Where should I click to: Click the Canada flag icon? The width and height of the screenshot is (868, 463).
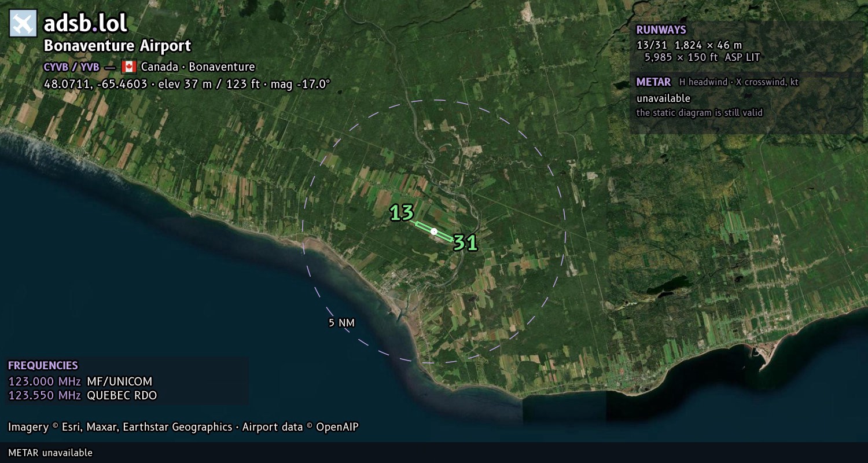point(128,67)
